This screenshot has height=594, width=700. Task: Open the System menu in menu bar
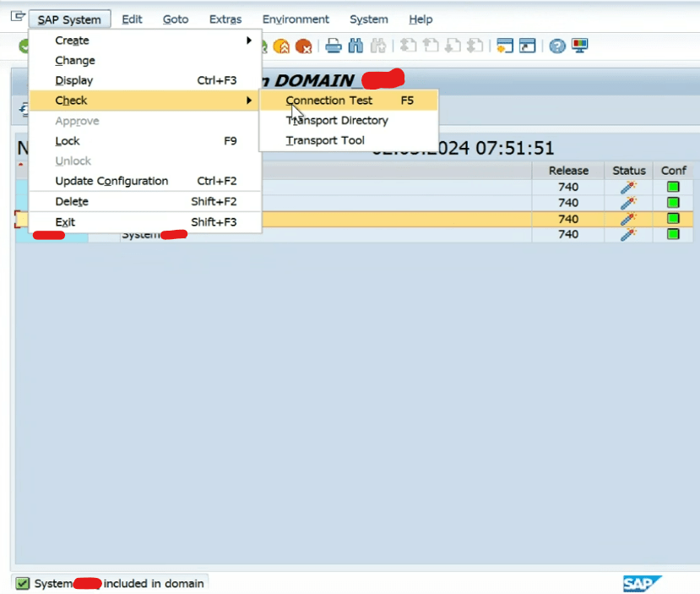click(369, 19)
